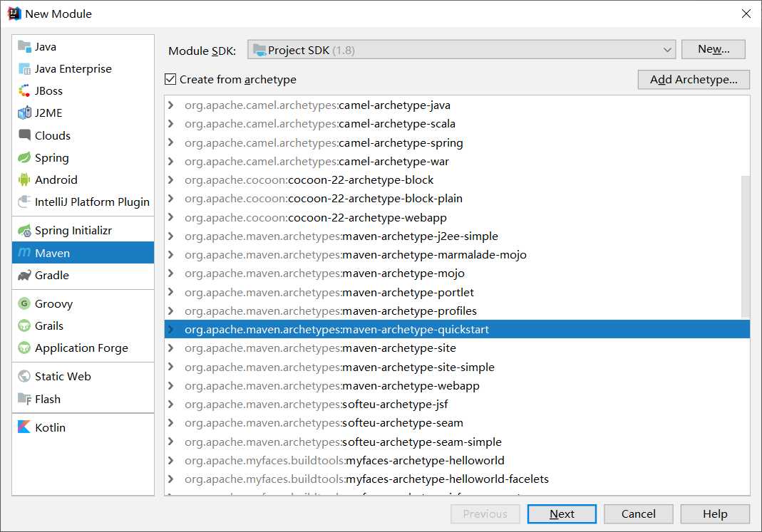Viewport: 762px width, 532px height.
Task: Uncheck Create from archetype checkbox
Action: tap(170, 79)
